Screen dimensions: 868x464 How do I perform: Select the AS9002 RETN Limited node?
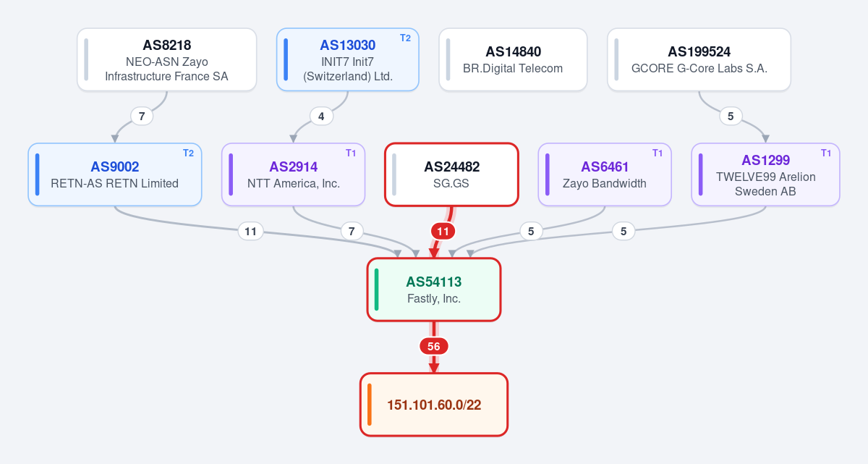(115, 174)
